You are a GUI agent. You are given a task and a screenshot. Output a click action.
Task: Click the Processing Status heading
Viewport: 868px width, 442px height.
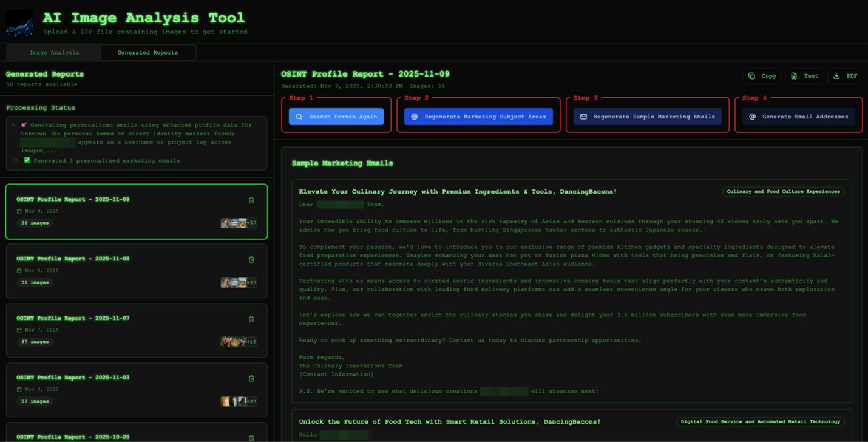pyautogui.click(x=41, y=107)
